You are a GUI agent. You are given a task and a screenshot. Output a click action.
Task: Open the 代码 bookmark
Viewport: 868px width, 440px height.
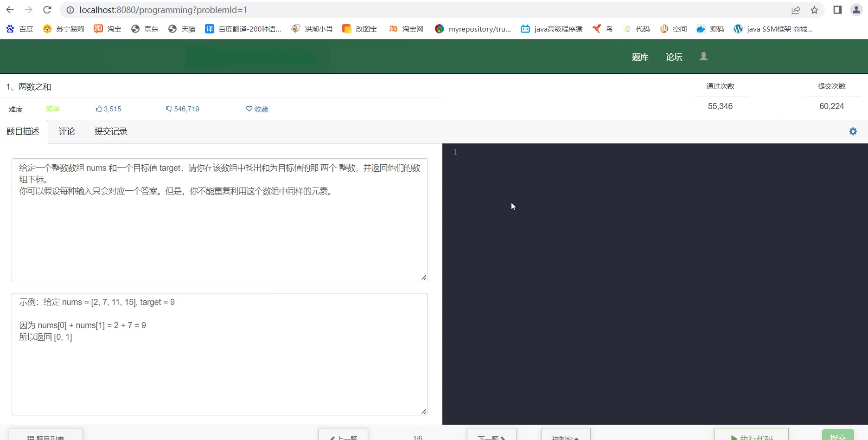click(x=636, y=29)
